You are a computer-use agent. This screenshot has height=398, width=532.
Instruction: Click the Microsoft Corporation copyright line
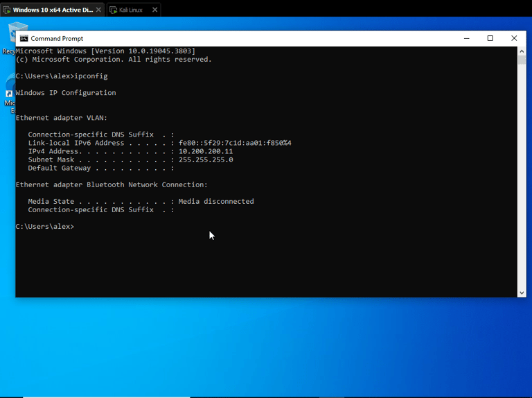114,60
